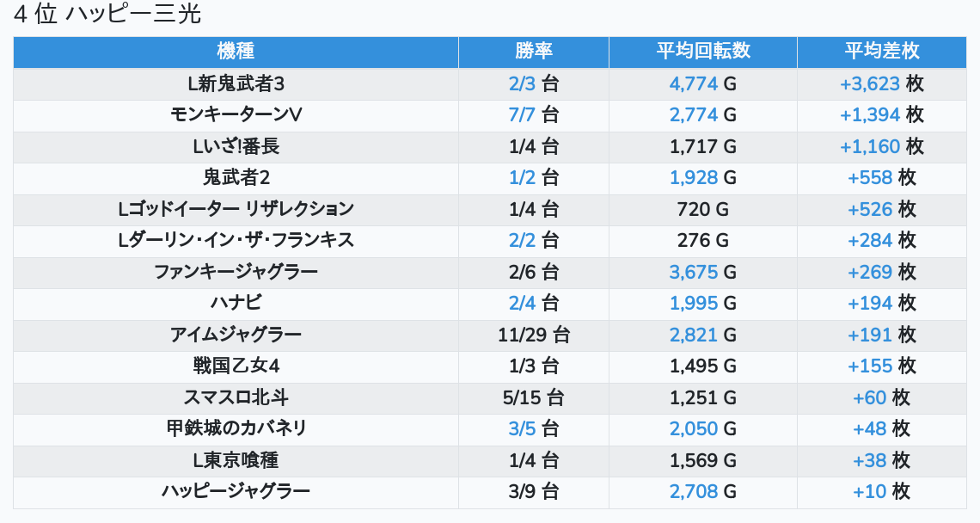Open Lダーリン・イン・ザ・フランキス machine entry
This screenshot has width=980, height=523.
click(236, 240)
